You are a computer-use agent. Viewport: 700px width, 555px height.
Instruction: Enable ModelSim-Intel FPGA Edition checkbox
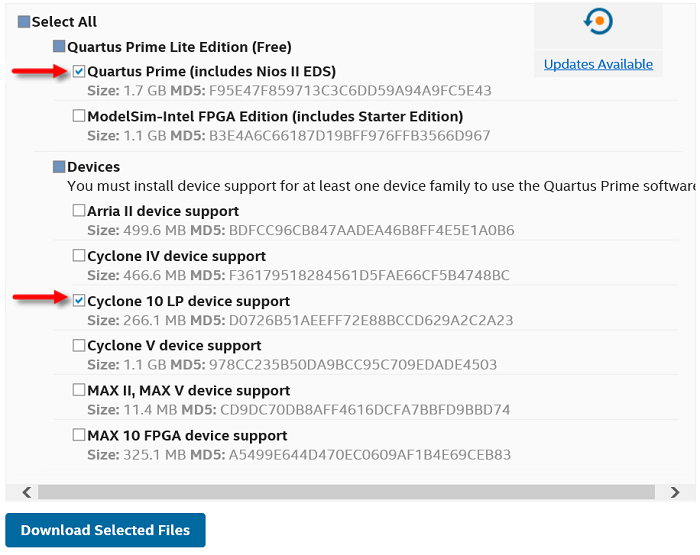coord(79,116)
